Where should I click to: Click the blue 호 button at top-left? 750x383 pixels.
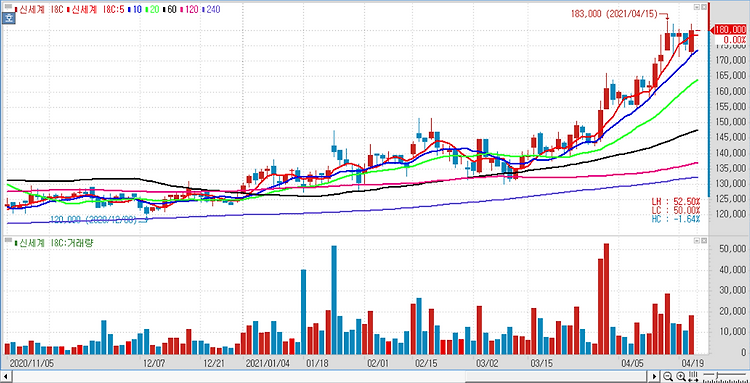[8, 19]
